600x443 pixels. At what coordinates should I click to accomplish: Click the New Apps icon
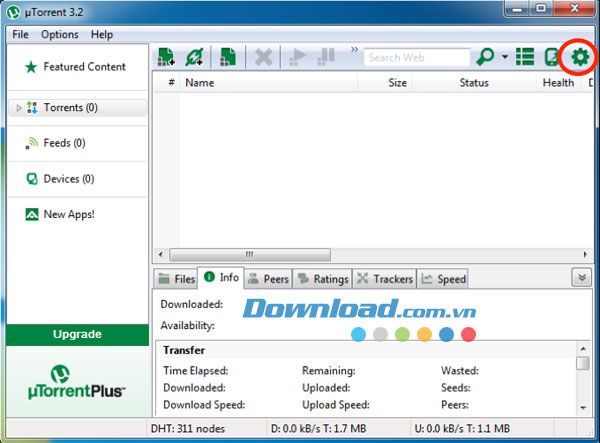point(32,215)
